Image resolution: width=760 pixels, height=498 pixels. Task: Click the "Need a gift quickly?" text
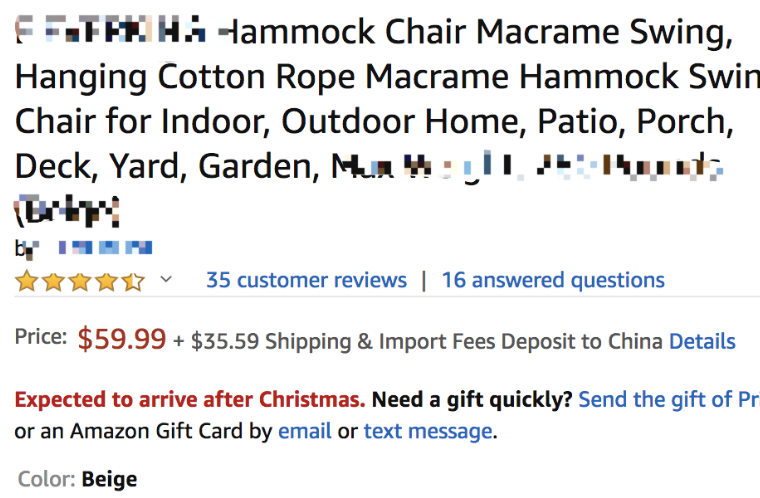(472, 400)
